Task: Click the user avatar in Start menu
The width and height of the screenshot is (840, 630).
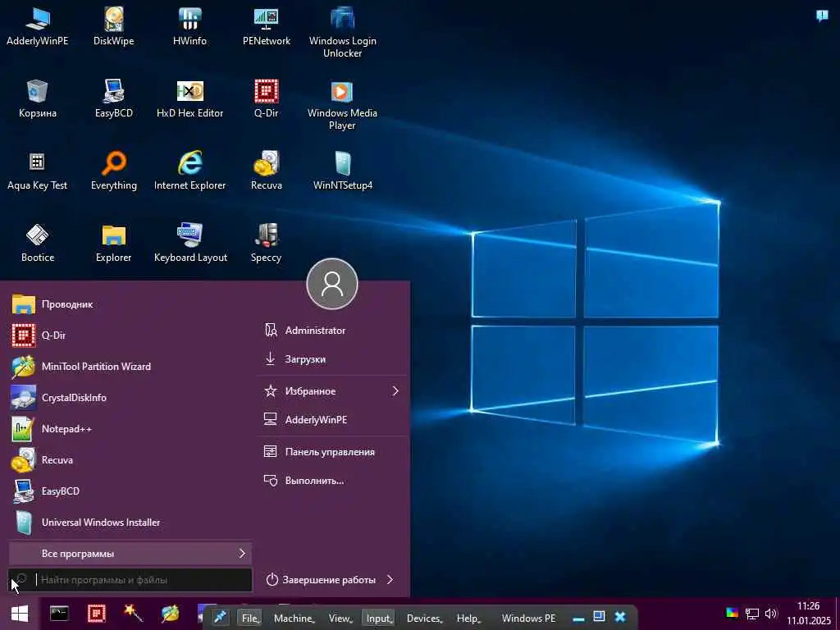Action: (x=332, y=284)
